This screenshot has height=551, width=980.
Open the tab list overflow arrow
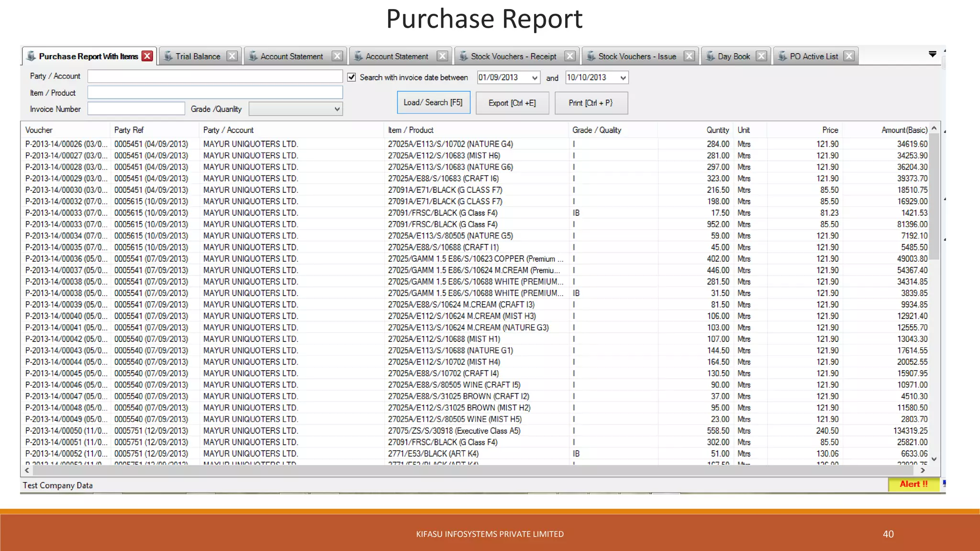click(933, 54)
